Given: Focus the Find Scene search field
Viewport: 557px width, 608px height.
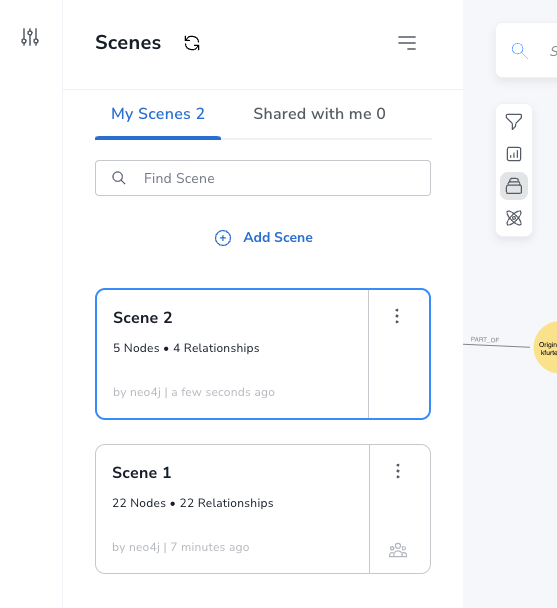Looking at the screenshot, I should coord(263,178).
